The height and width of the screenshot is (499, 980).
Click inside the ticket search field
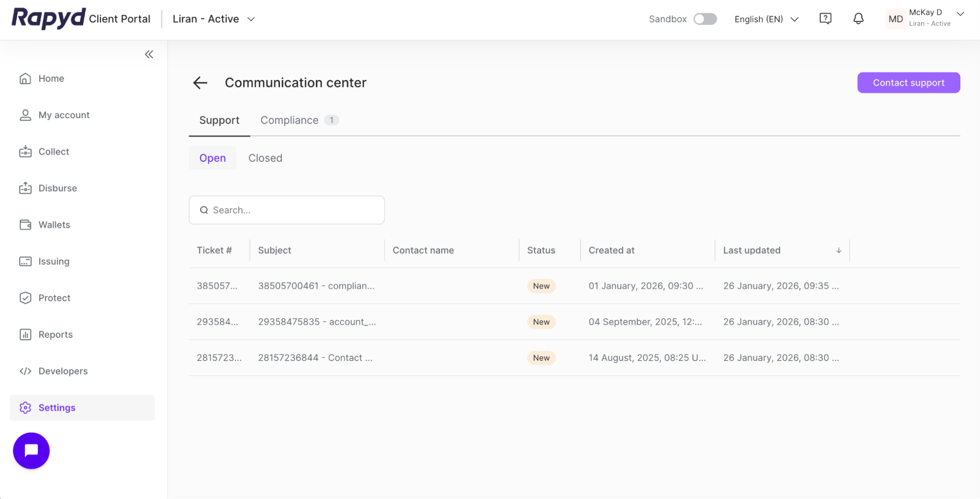coord(286,210)
